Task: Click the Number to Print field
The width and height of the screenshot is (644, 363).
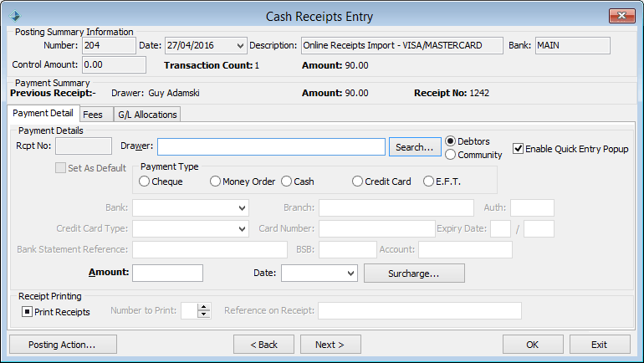Action: pos(189,311)
